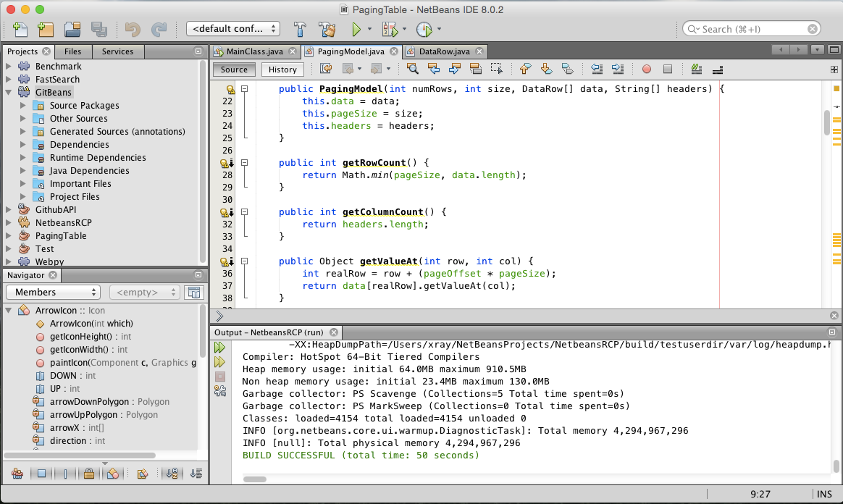Click the Uncomment lines icon
This screenshot has width=843, height=504.
coord(717,69)
